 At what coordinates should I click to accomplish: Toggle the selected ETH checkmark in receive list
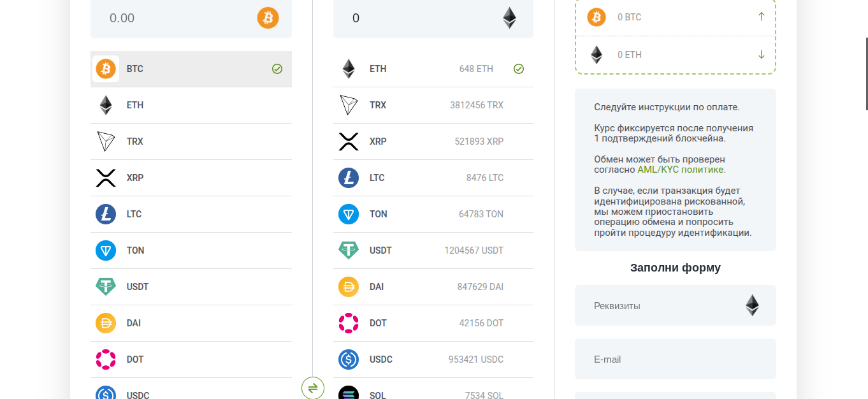519,69
